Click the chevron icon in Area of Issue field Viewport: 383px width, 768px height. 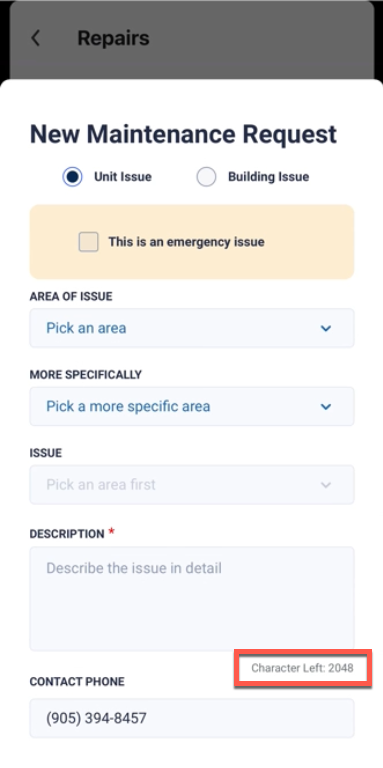pos(326,328)
